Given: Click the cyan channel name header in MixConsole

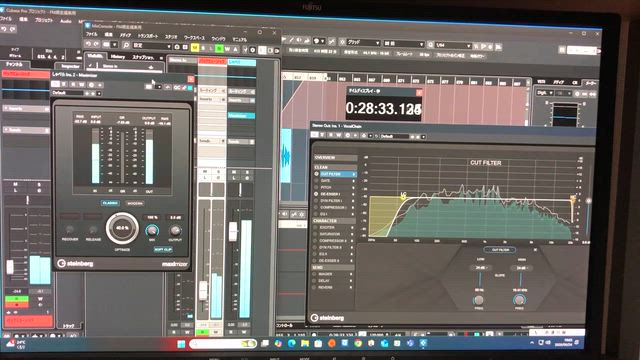Looking at the screenshot, I should pos(242,62).
